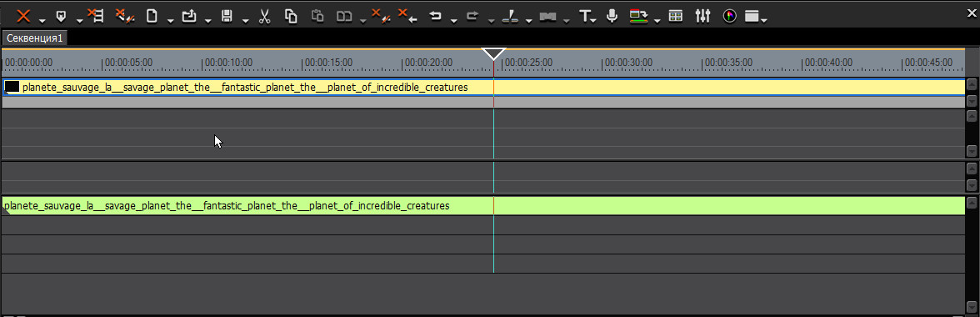The width and height of the screenshot is (980, 317).
Task: Open the render dropdown arrow
Action: (657, 21)
